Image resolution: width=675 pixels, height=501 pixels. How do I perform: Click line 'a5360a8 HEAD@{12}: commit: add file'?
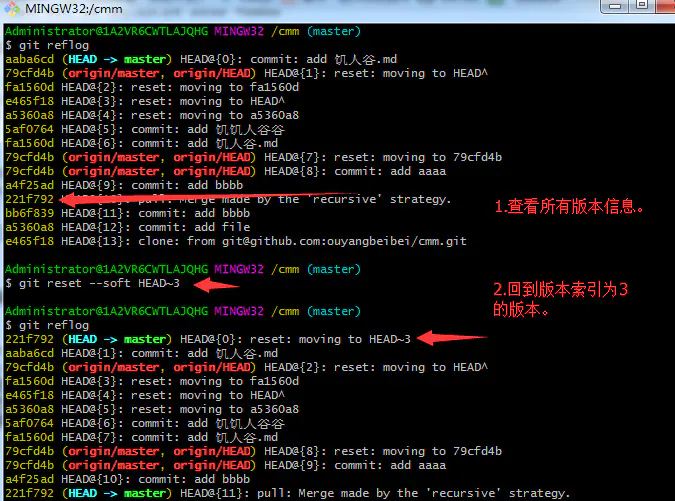pyautogui.click(x=127, y=227)
